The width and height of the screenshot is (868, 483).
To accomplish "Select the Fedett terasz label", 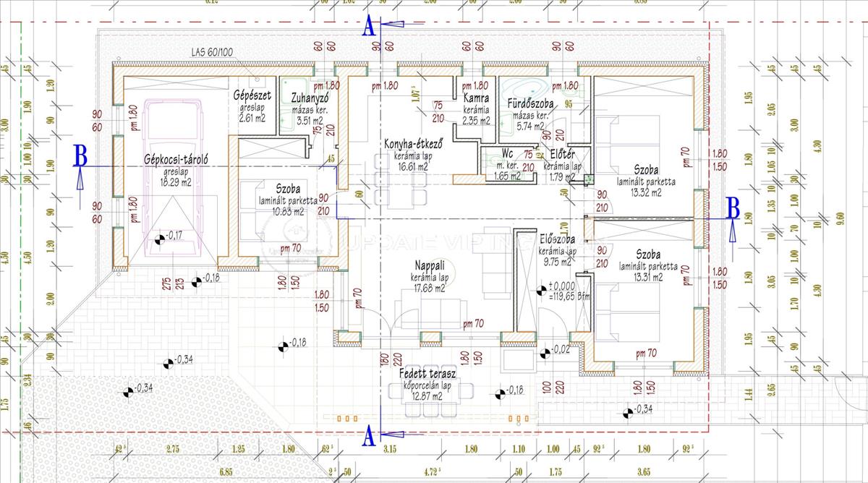I will pyautogui.click(x=427, y=375).
